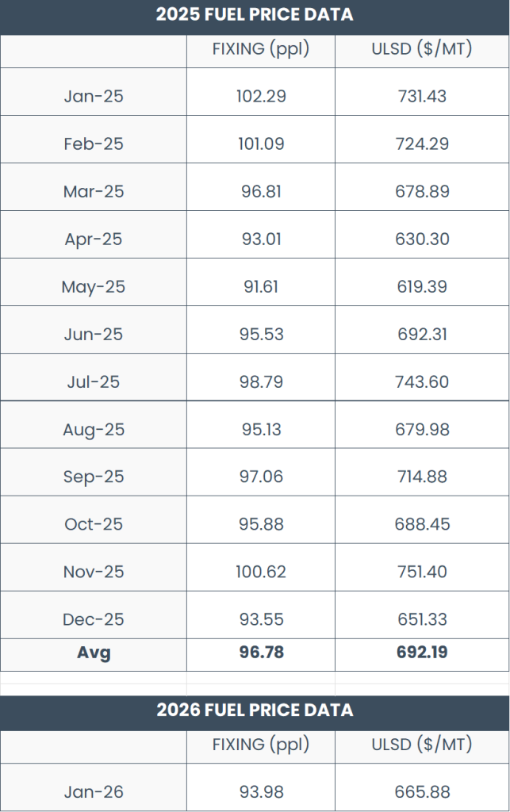The height and width of the screenshot is (812, 510).
Task: Click the 2025 Fuel Price Data header
Action: [x=255, y=15]
